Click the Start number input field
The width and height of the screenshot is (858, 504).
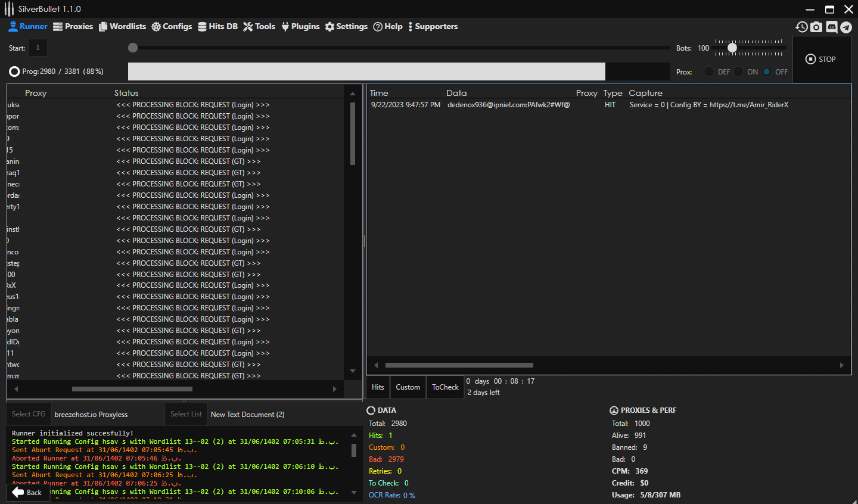point(37,48)
